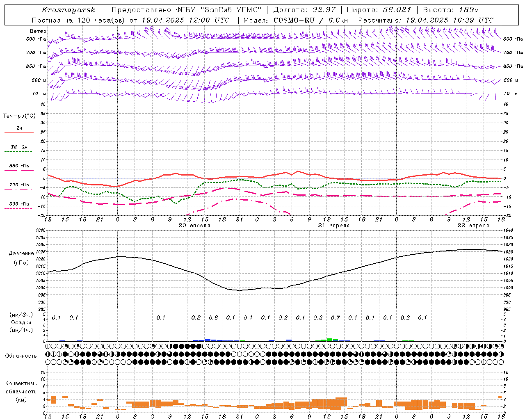Viewport: 525px width, 420px height.
Task: Click the 'Конвективн.' convective cloud label
Action: 21,383
